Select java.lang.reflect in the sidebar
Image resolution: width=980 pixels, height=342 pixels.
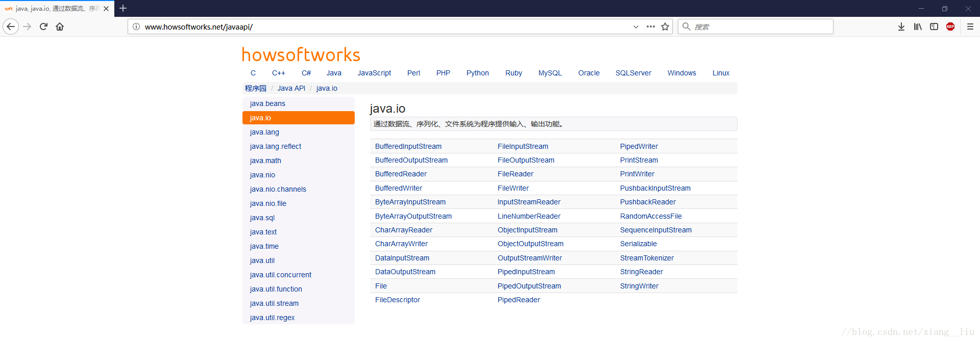click(x=299, y=146)
